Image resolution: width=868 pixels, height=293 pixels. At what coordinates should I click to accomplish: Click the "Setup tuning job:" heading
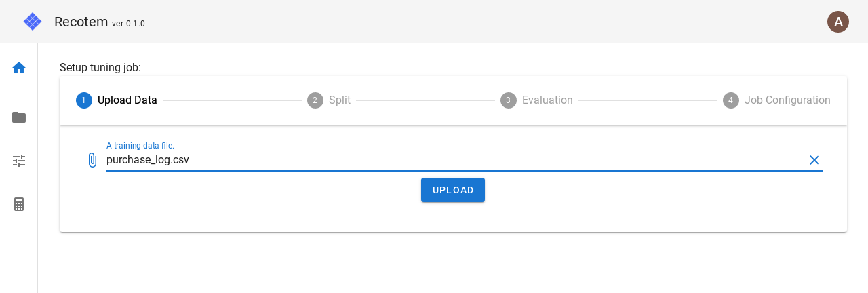pyautogui.click(x=100, y=67)
